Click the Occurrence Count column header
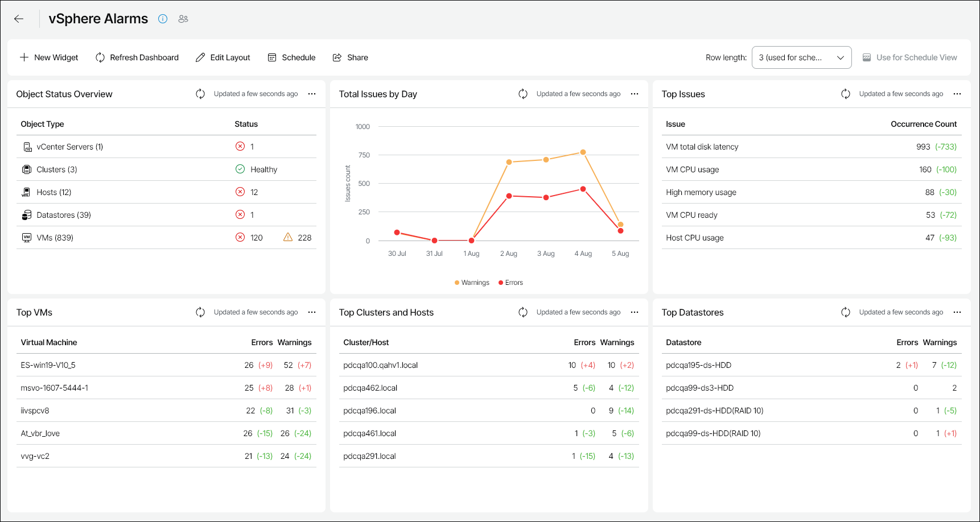 [924, 124]
